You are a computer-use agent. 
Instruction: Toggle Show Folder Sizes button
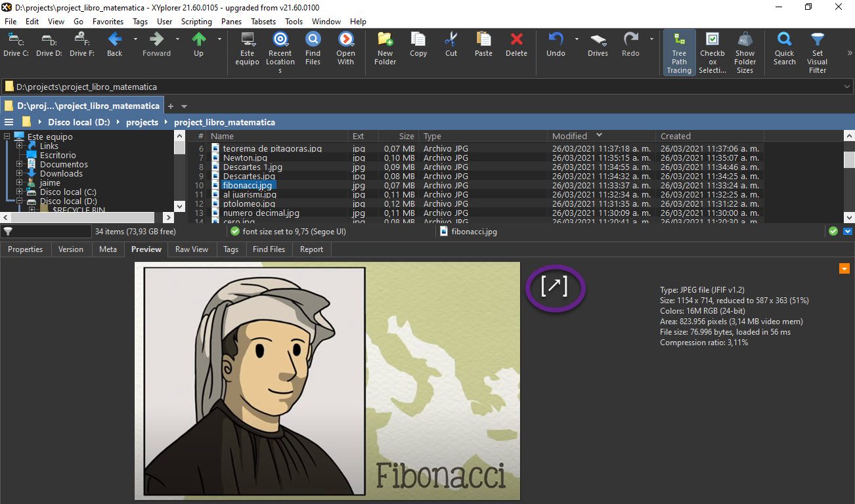[745, 52]
